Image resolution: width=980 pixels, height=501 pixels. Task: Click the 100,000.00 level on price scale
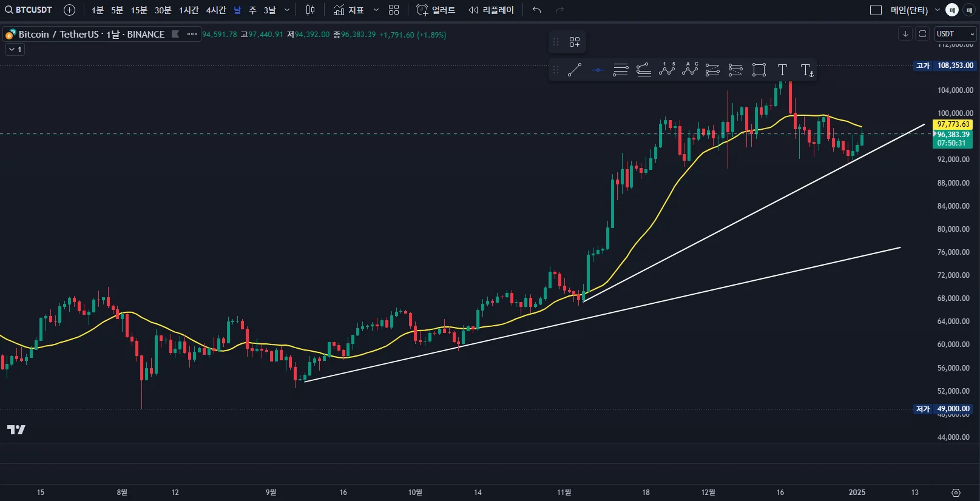point(955,113)
